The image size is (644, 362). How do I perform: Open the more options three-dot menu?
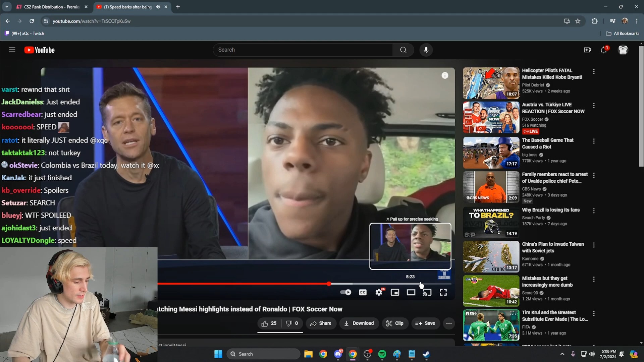(x=449, y=323)
